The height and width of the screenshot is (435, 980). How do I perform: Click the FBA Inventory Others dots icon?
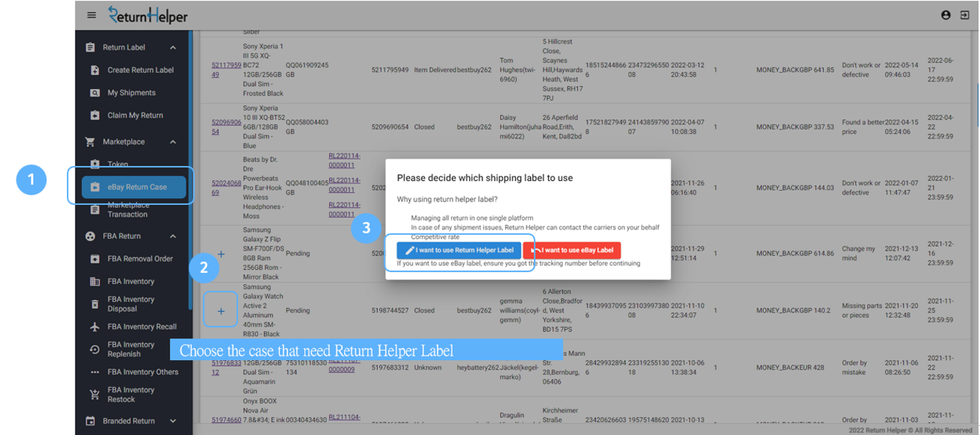(95, 372)
